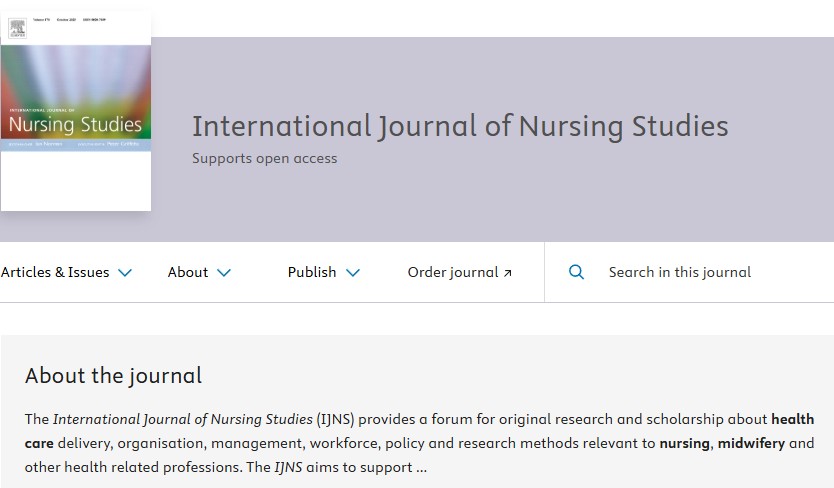Click the magnifying glass search icon
The image size is (834, 488).
tap(576, 272)
